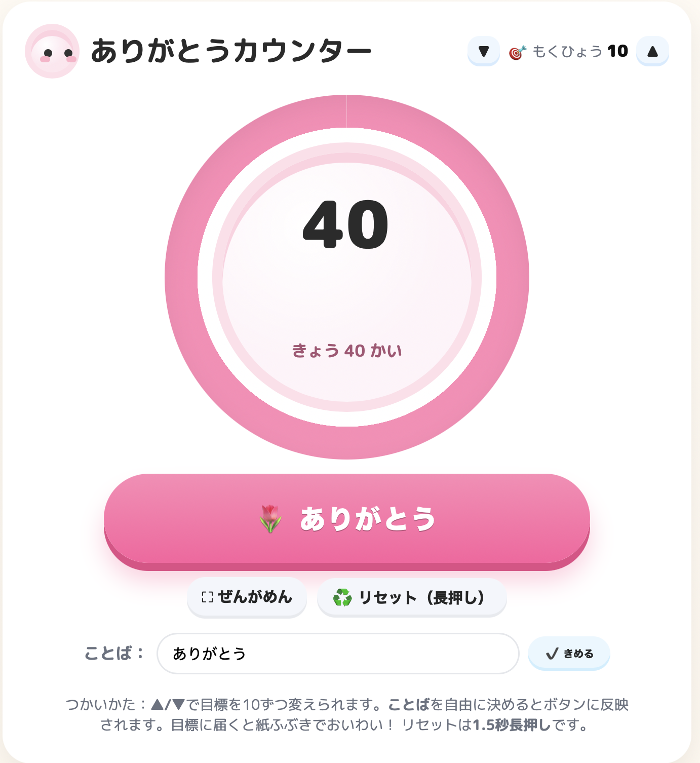Focus the ことば text input field

point(338,654)
